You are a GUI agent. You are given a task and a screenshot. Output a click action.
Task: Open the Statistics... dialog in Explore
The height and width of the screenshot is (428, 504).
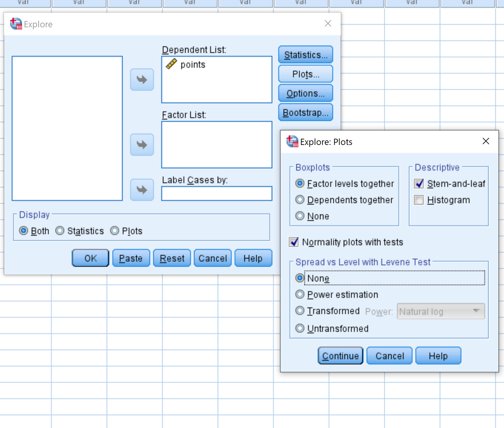(x=306, y=55)
